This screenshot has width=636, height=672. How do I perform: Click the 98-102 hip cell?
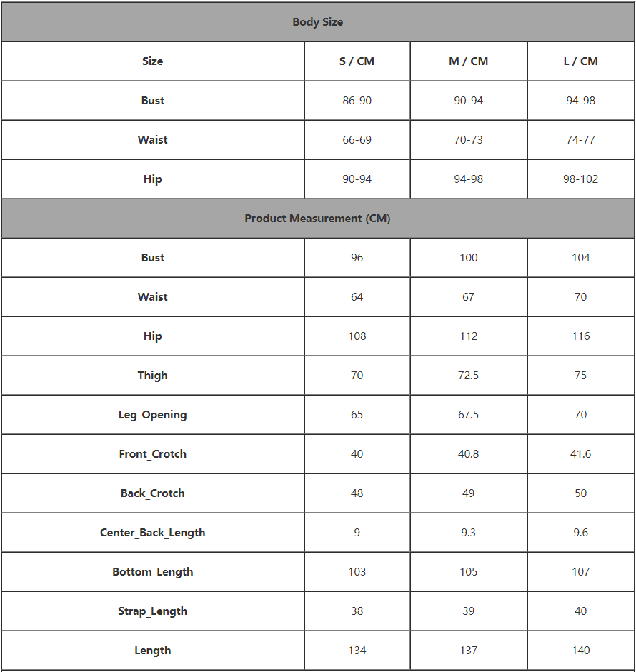point(580,179)
